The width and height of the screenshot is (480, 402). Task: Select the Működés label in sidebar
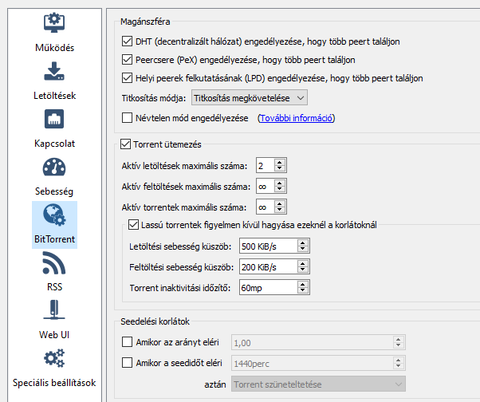click(55, 48)
